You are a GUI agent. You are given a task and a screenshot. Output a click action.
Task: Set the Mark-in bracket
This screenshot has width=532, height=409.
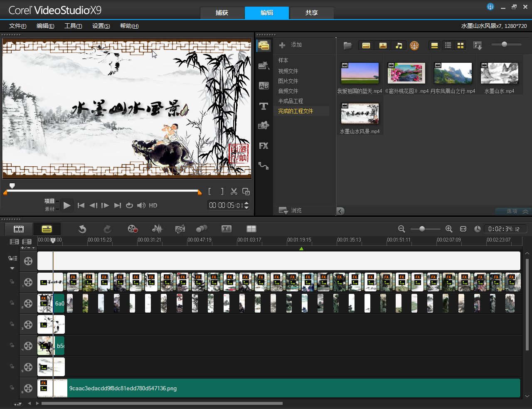(210, 192)
